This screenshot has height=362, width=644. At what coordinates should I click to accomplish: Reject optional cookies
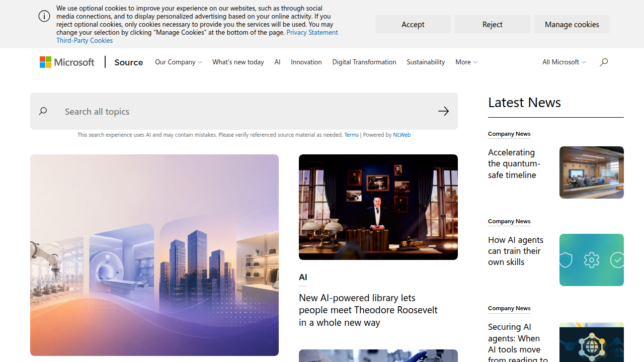pyautogui.click(x=493, y=24)
